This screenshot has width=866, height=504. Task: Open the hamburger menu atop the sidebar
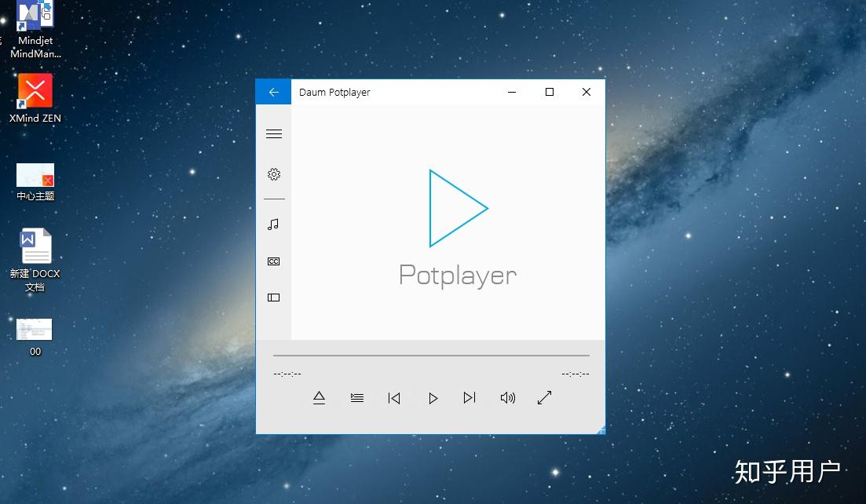273,133
